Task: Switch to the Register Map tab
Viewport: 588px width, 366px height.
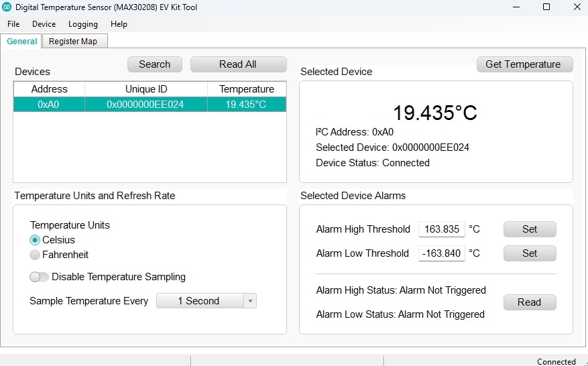Action: pyautogui.click(x=75, y=42)
